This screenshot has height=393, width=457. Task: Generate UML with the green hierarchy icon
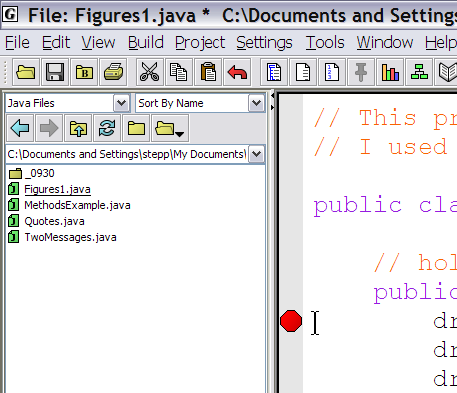click(419, 72)
